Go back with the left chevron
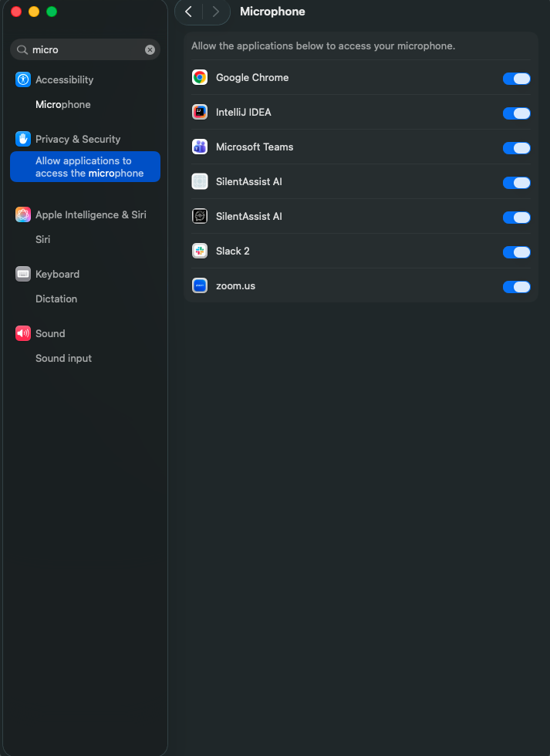550x756 pixels. (x=188, y=12)
